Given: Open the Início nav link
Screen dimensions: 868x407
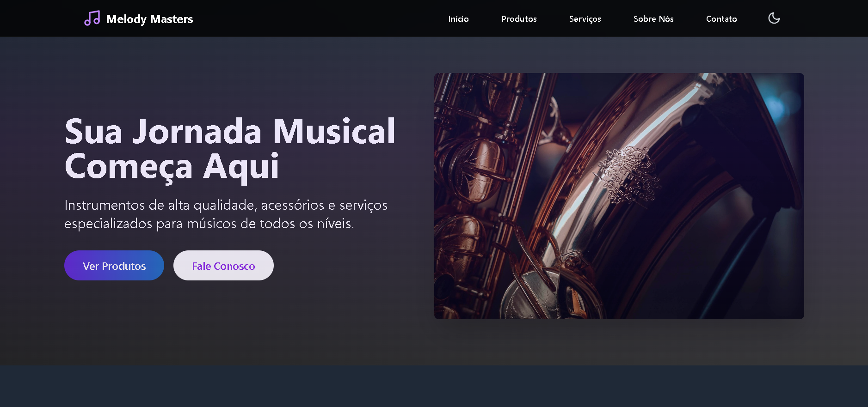Looking at the screenshot, I should click(458, 19).
